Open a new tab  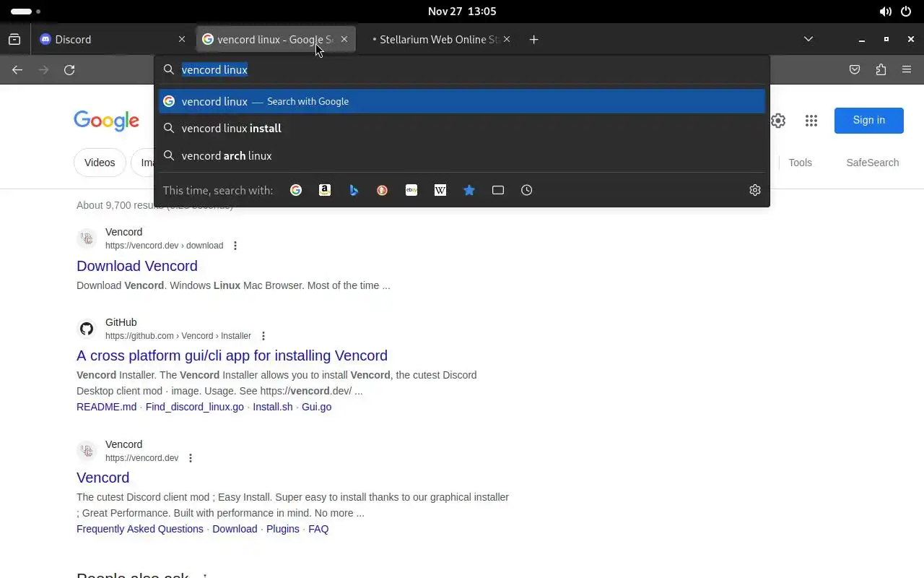pyautogui.click(x=534, y=40)
